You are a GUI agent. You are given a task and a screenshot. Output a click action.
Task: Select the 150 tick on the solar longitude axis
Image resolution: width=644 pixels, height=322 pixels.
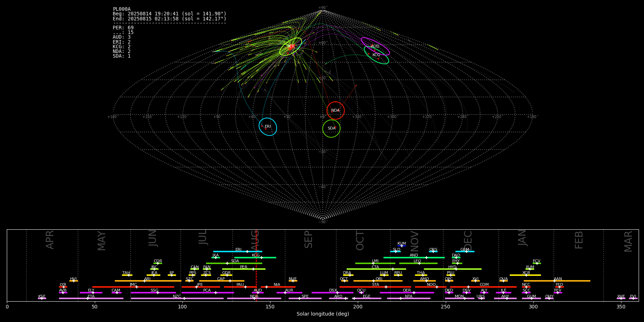(270, 307)
